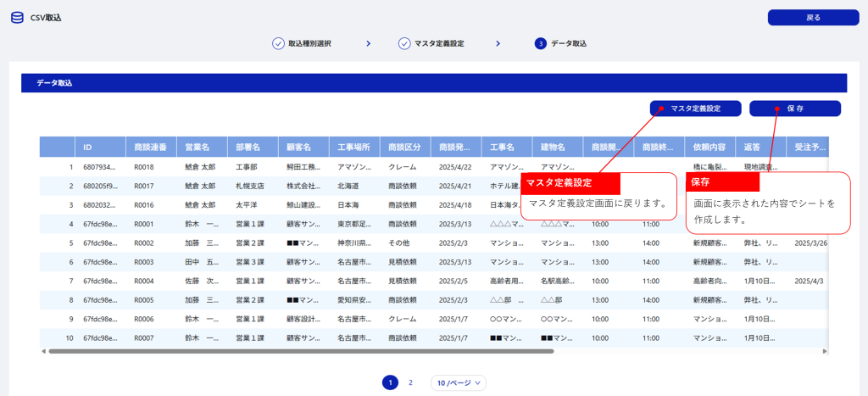The width and height of the screenshot is (868, 396).
Task: Click the 受注予 date cell 2025/4/3
Action: [x=808, y=281]
